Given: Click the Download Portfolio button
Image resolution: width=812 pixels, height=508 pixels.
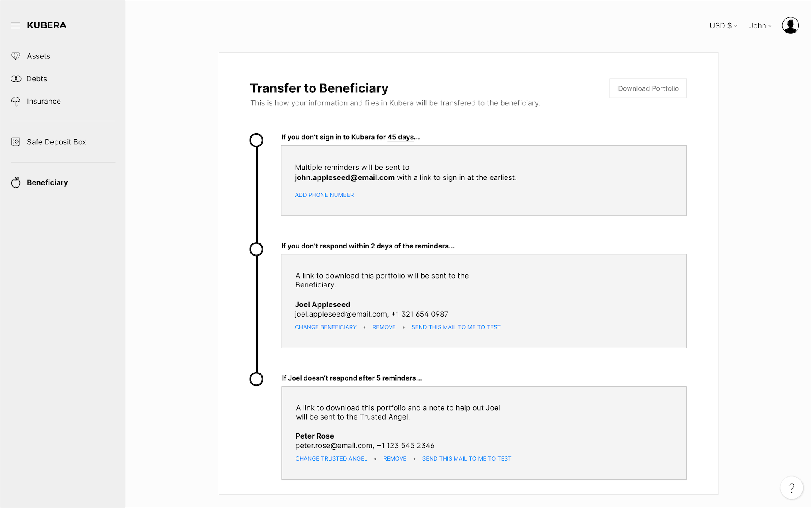Looking at the screenshot, I should click(x=648, y=88).
